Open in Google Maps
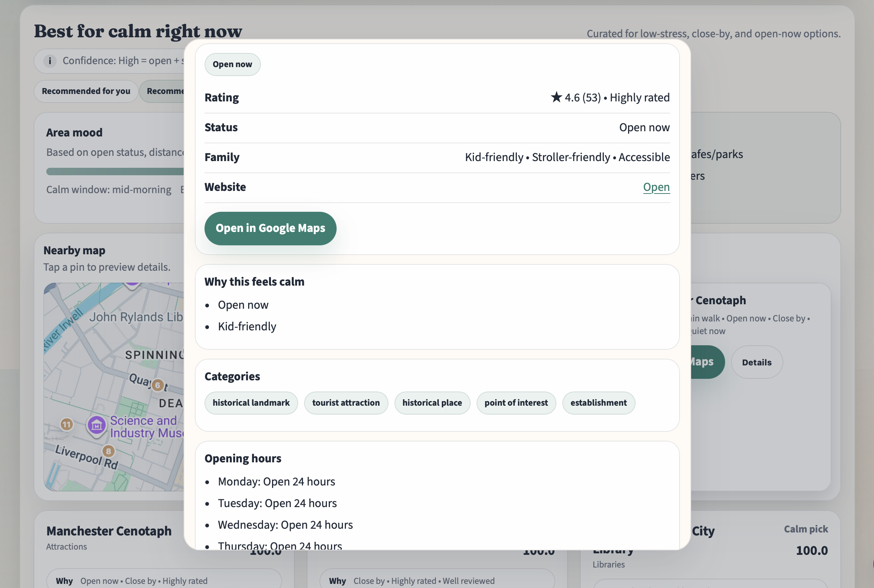The width and height of the screenshot is (874, 588). coord(270,228)
